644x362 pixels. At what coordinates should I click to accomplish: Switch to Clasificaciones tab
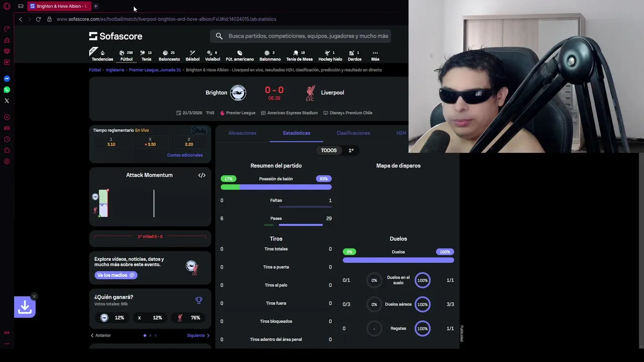pos(353,133)
